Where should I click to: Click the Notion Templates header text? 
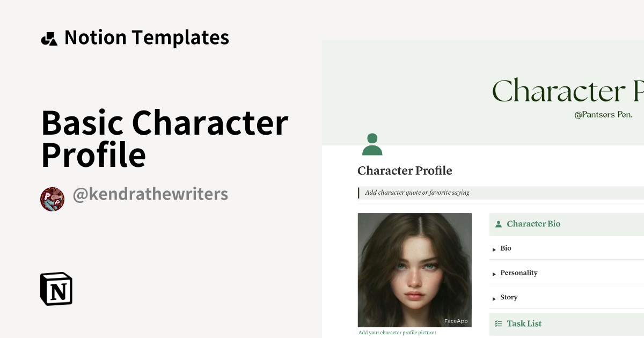click(x=147, y=37)
